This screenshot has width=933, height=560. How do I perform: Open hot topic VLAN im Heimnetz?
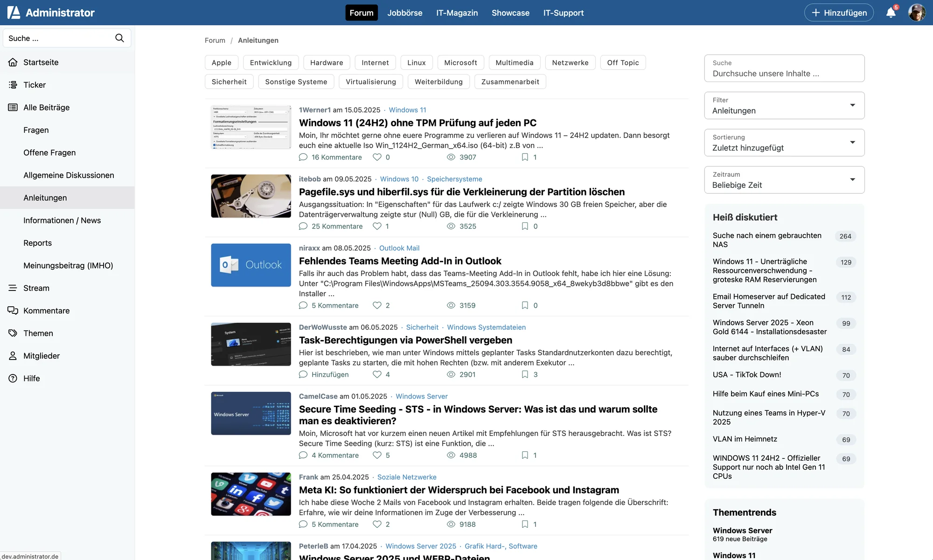745,439
